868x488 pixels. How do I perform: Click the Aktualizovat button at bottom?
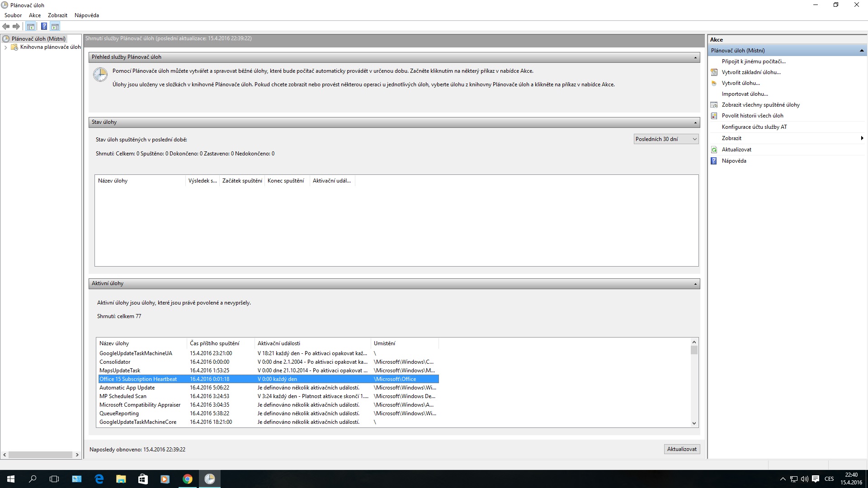pyautogui.click(x=682, y=449)
